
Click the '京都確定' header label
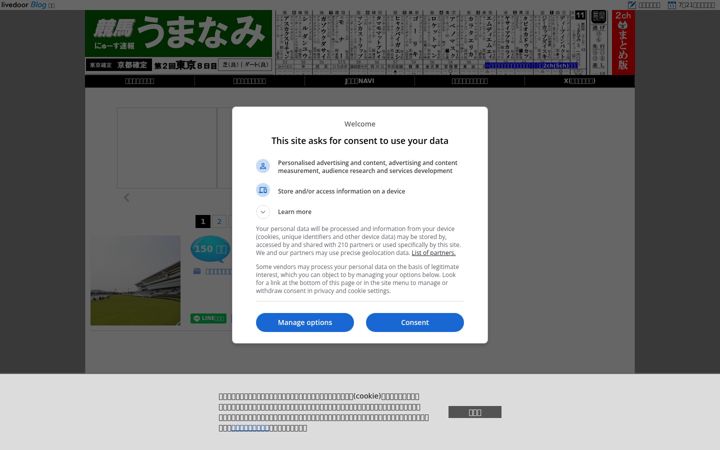coord(132,65)
